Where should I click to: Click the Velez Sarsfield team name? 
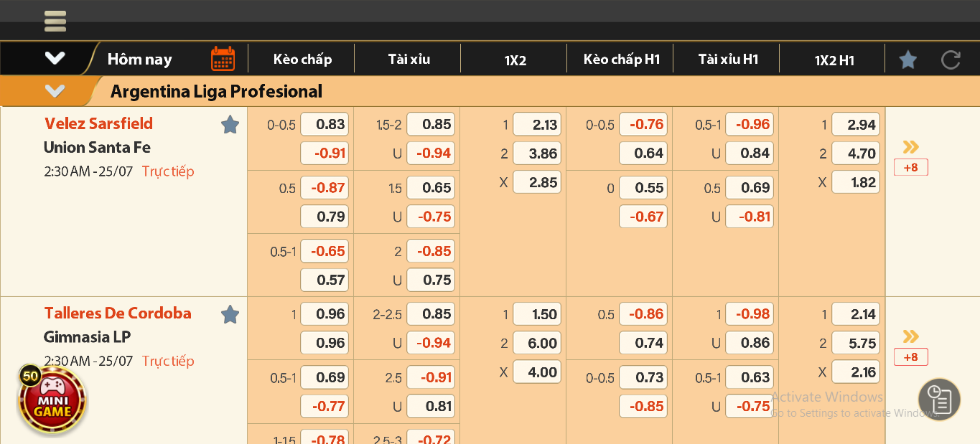98,123
